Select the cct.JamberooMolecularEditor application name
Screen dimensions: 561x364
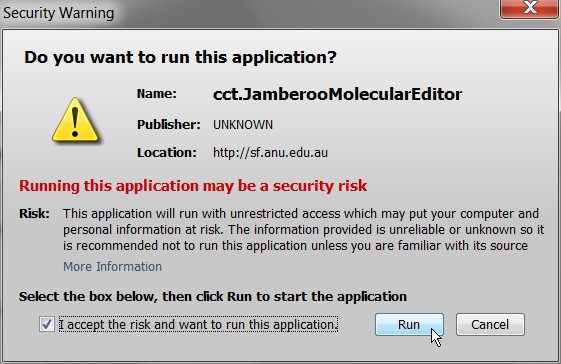point(337,94)
